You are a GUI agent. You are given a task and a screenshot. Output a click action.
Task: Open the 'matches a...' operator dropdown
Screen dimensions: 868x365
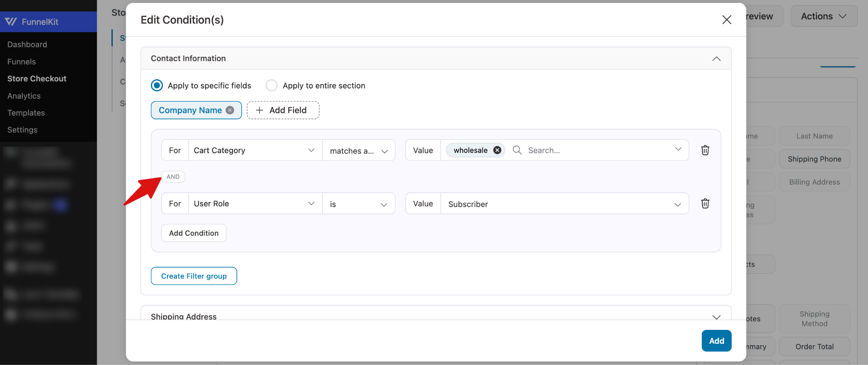(359, 150)
